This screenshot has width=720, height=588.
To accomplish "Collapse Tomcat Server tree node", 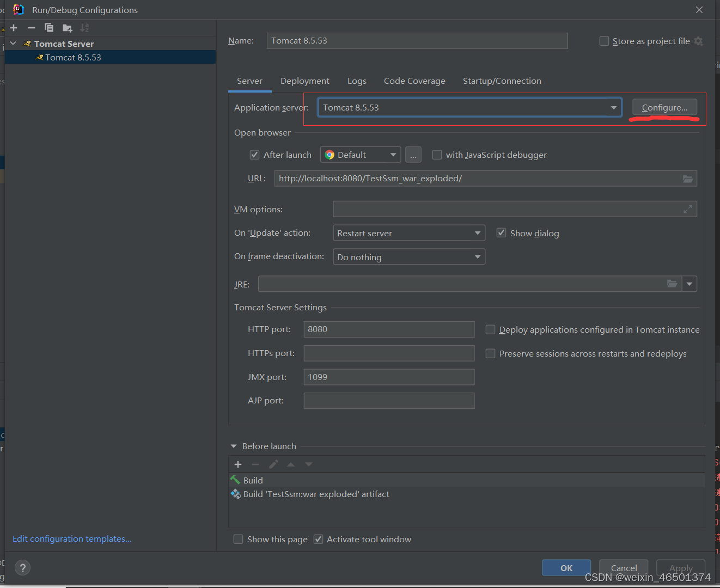I will (13, 44).
